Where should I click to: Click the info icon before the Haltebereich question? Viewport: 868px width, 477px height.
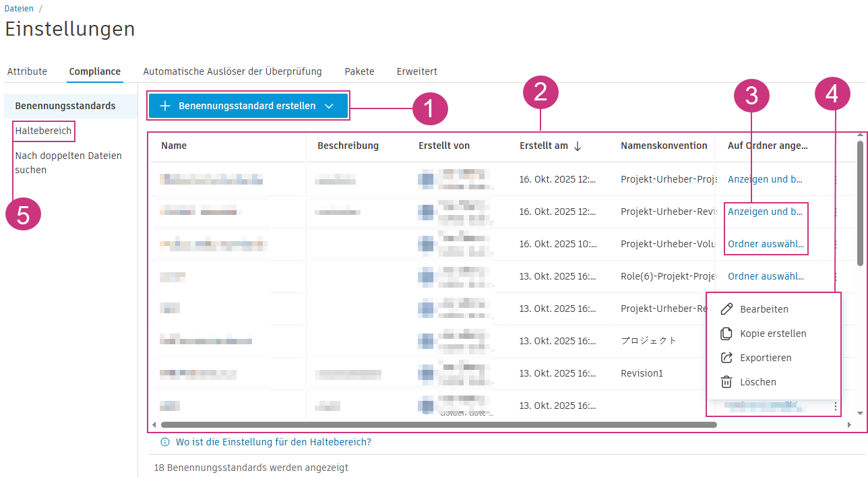tap(165, 443)
